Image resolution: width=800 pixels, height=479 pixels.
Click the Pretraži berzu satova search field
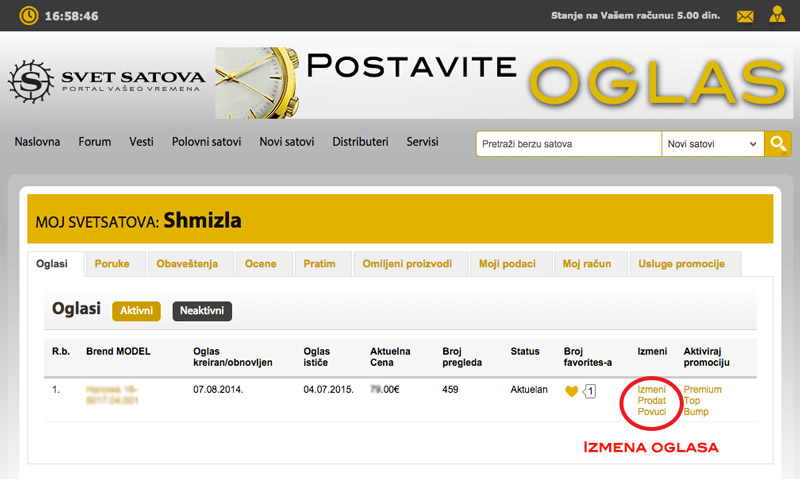[x=568, y=144]
